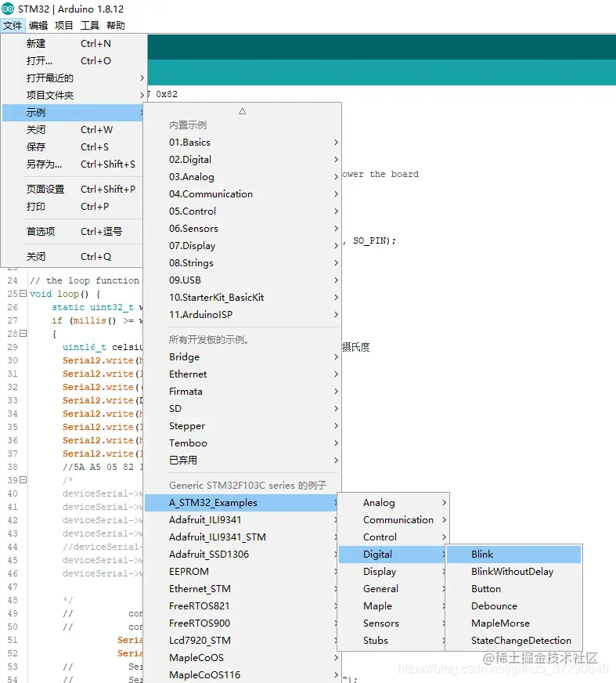Image resolution: width=616 pixels, height=683 pixels.
Task: Open BlinkWithoutDelay example sketch
Action: point(513,572)
